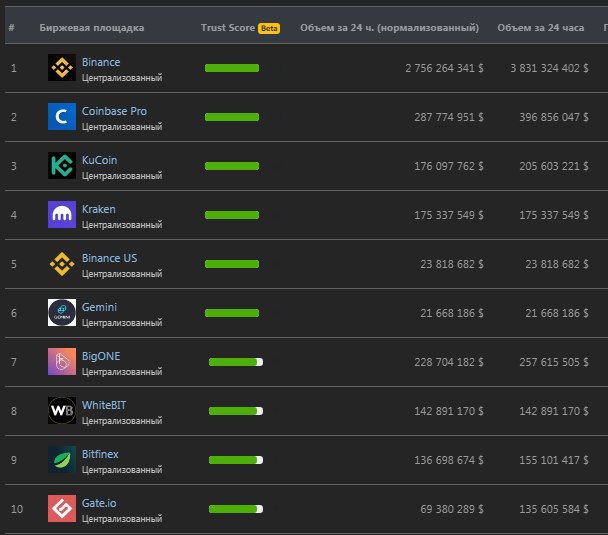The width and height of the screenshot is (608, 535).
Task: Click Централизованный label under Gate.io
Action: coord(122,519)
